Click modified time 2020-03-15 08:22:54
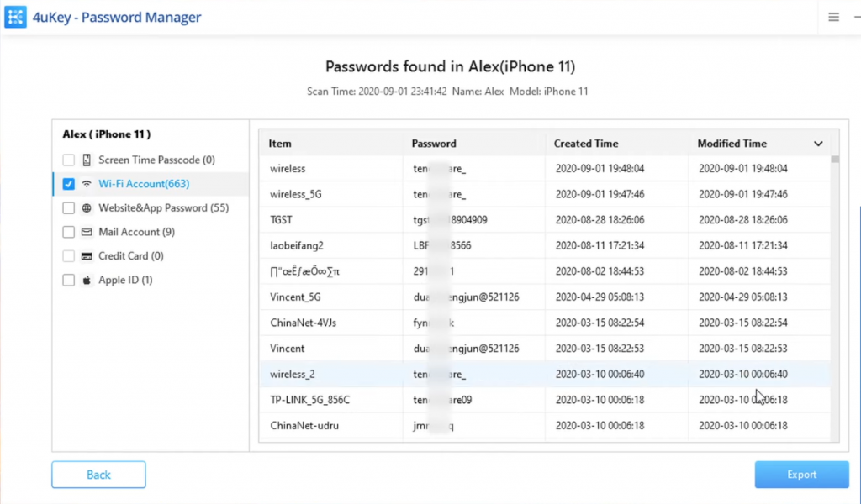The image size is (861, 504). tap(743, 323)
